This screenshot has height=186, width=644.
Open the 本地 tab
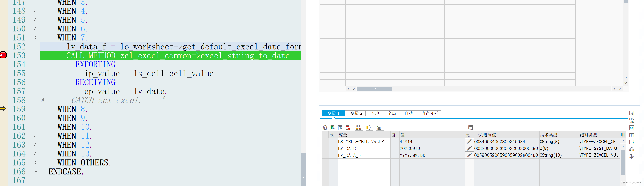(375, 113)
